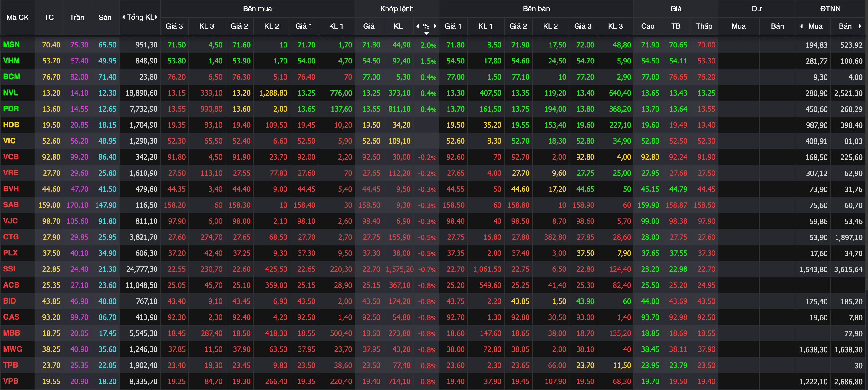Click the left arrow before ĐTNN Mua header

801,26
